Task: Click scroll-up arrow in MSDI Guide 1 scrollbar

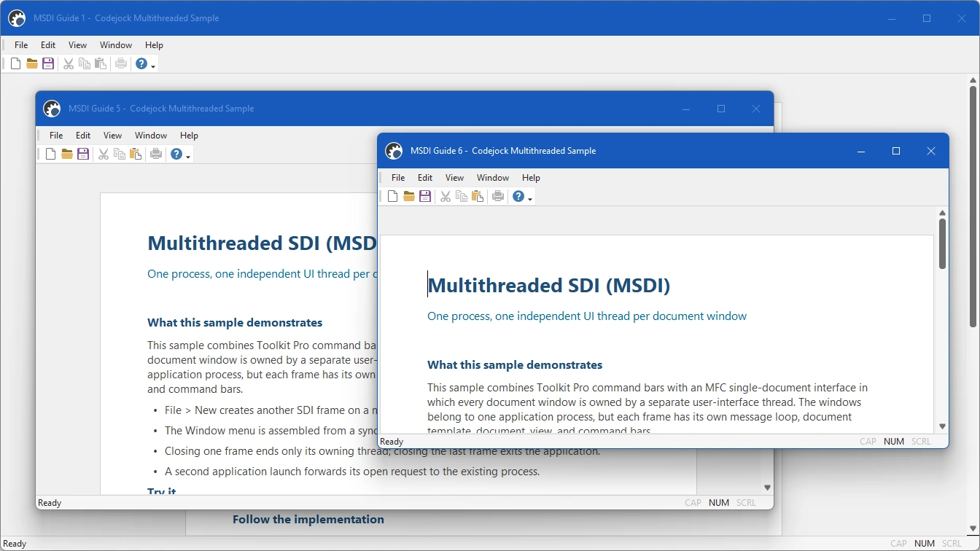Action: click(x=973, y=80)
